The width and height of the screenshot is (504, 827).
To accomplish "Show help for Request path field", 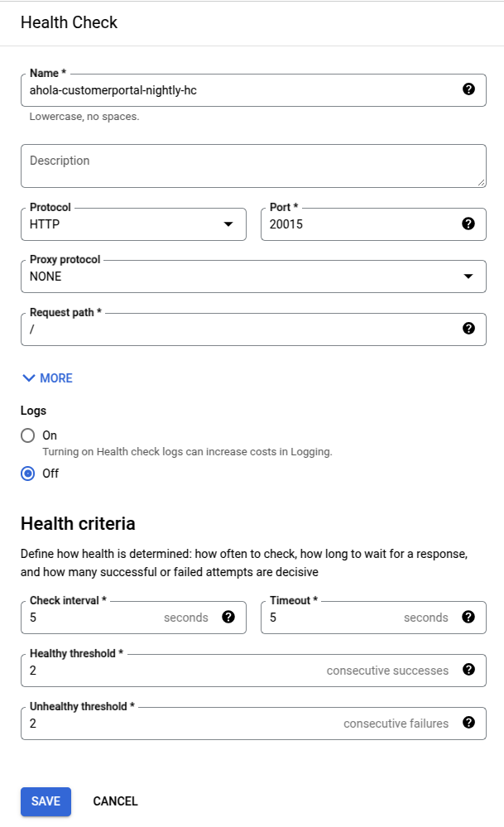I will point(468,329).
